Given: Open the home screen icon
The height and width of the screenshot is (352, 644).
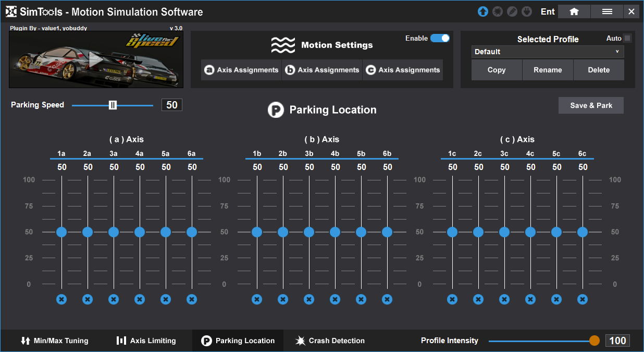Looking at the screenshot, I should click(x=574, y=11).
